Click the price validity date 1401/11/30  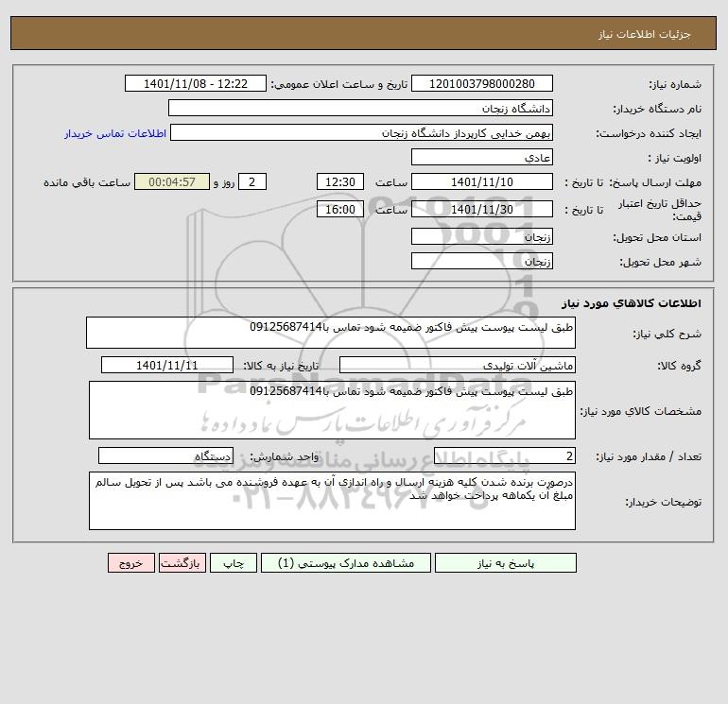point(482,209)
